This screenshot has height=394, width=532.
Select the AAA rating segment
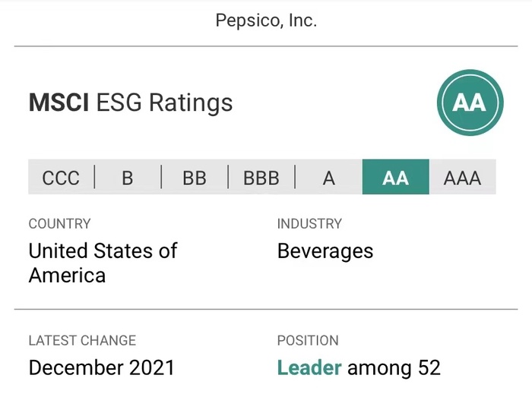tap(462, 177)
